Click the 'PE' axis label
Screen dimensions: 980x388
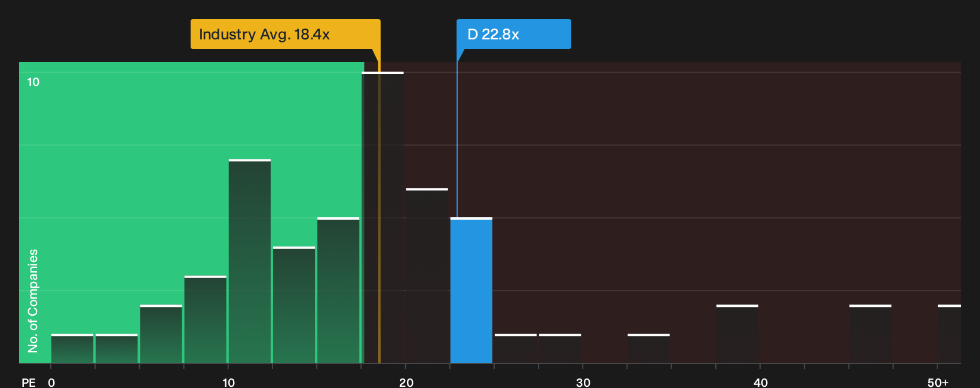pyautogui.click(x=28, y=382)
